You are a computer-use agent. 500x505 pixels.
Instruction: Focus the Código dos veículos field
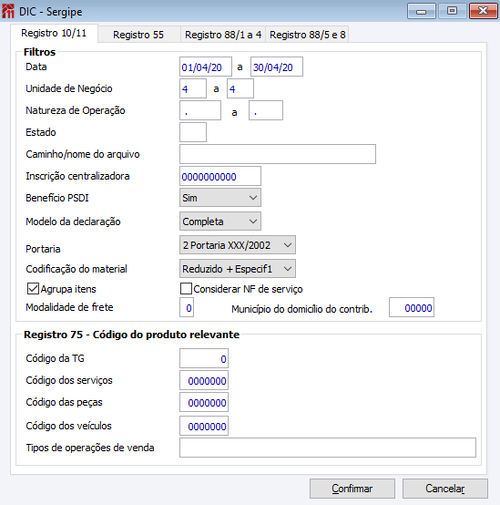click(x=204, y=426)
